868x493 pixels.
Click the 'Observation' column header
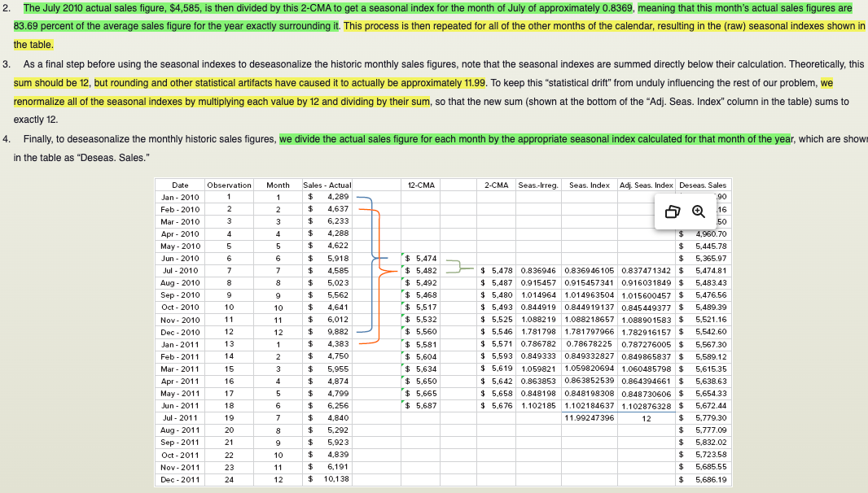(x=229, y=185)
